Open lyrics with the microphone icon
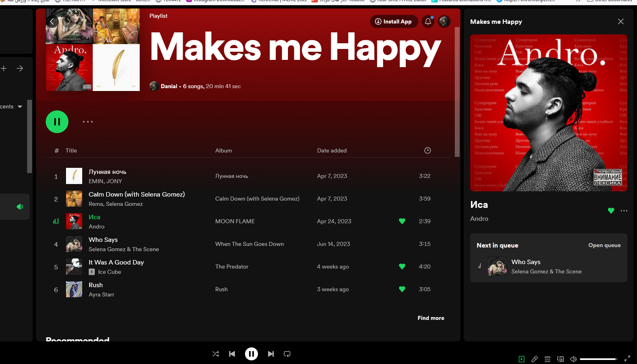This screenshot has width=637, height=364. tap(535, 359)
